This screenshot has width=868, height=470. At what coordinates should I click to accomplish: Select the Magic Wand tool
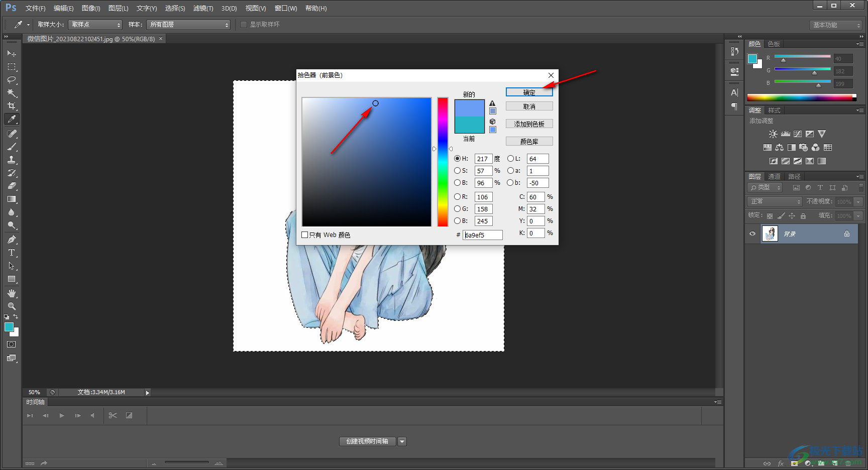pyautogui.click(x=12, y=92)
